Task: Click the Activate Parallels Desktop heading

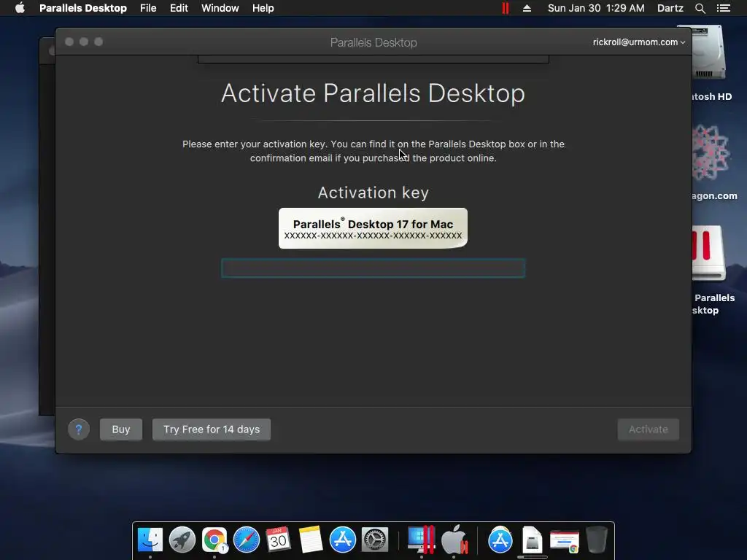Action: 373,93
